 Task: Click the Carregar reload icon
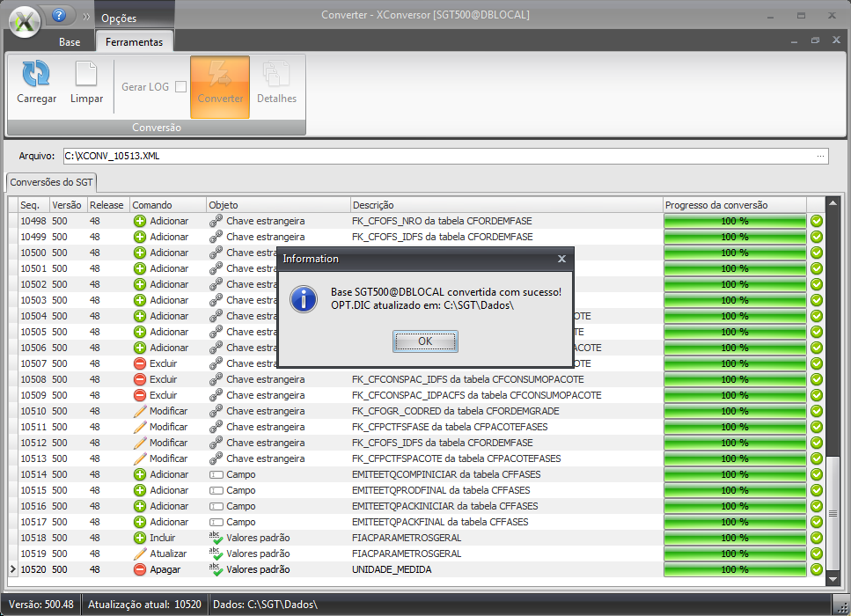point(36,76)
